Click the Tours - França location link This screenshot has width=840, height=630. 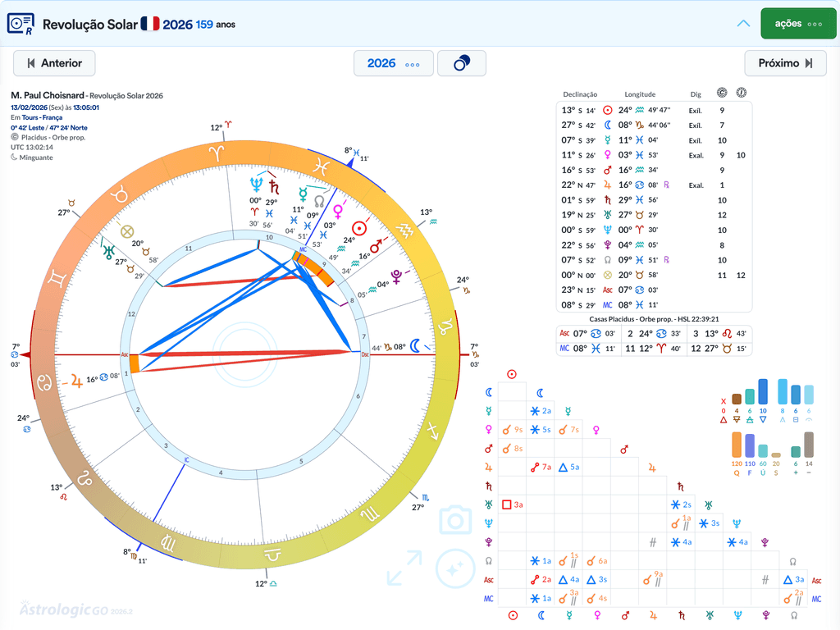click(42, 117)
